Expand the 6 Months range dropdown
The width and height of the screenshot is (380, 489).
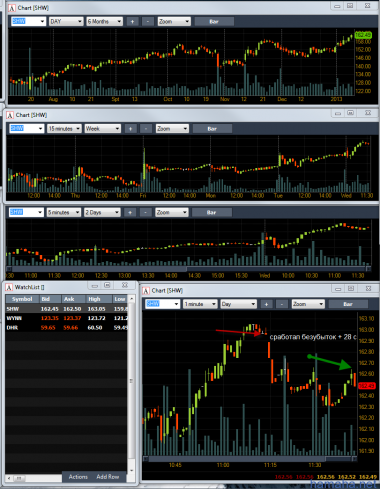click(x=105, y=22)
